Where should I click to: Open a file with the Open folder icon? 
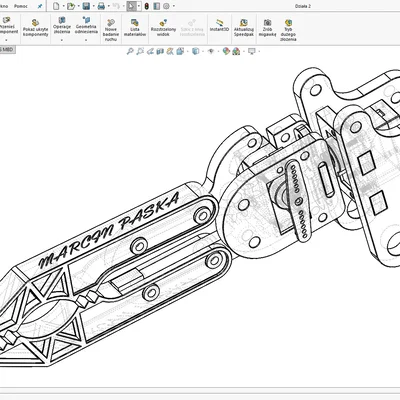point(71,6)
